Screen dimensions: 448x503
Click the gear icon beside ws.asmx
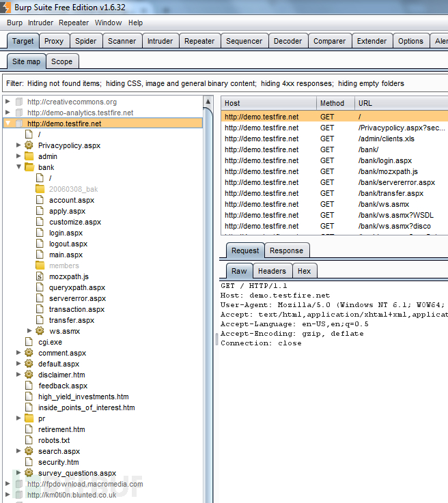click(40, 331)
